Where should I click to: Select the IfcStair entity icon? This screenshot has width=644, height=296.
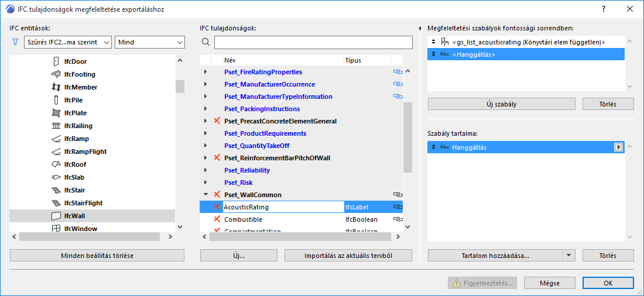[x=56, y=190]
